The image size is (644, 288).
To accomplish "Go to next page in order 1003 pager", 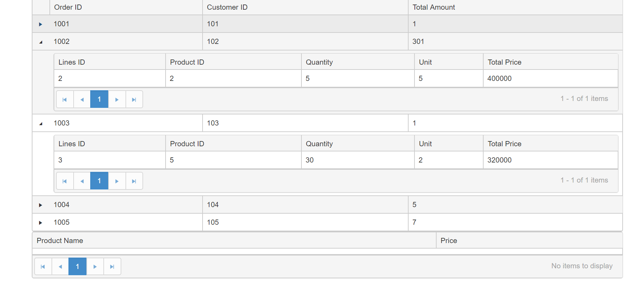I will [x=117, y=181].
